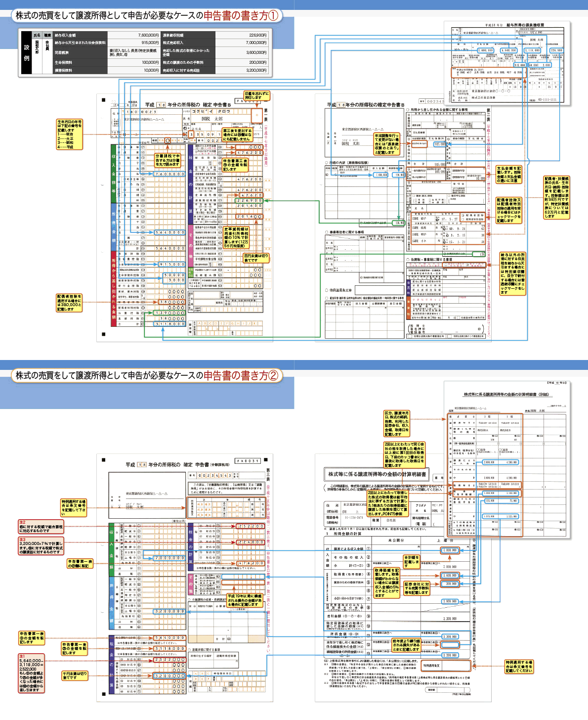The width and height of the screenshot is (588, 720).
Task: Click the 1 所得金額の計算 section heading
Action: point(343,534)
